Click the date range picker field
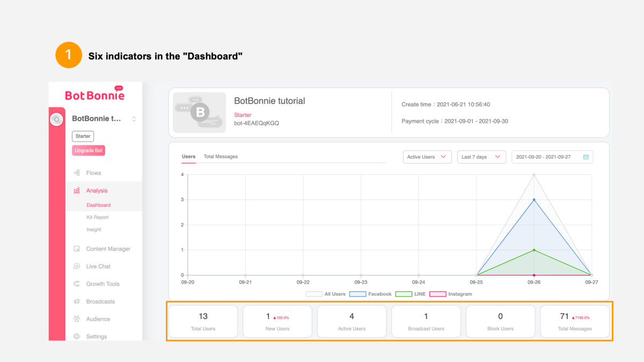Screen dimensions: 644x362 [552, 157]
